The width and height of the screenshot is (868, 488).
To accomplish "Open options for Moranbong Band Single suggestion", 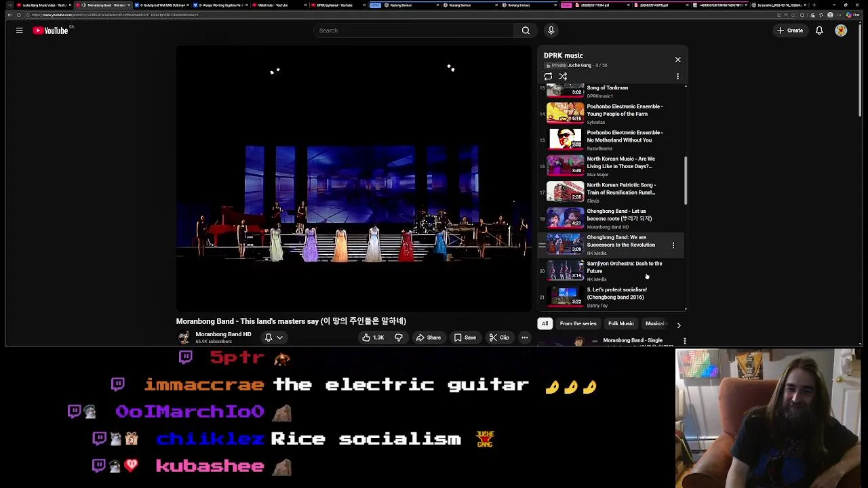I will coord(684,341).
